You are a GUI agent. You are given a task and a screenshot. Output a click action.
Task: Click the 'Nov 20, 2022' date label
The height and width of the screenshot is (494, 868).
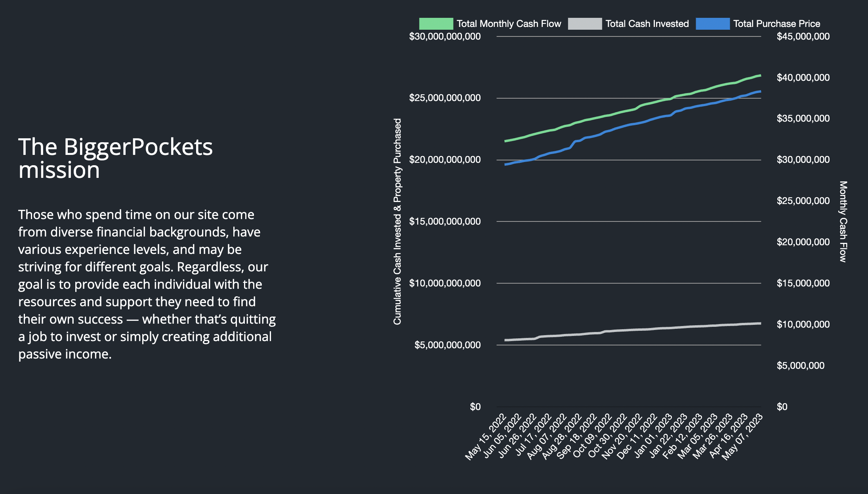pos(621,437)
